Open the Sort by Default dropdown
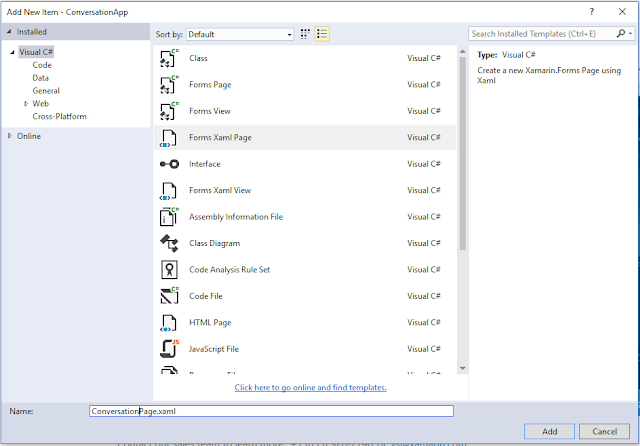Screen dimensions: 640x446 [240, 34]
